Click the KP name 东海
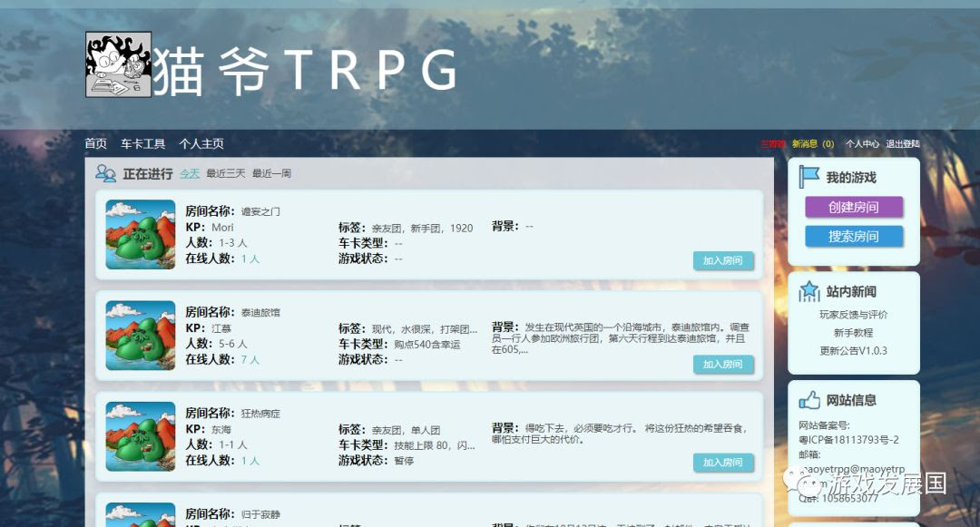The height and width of the screenshot is (527, 980). (x=221, y=430)
